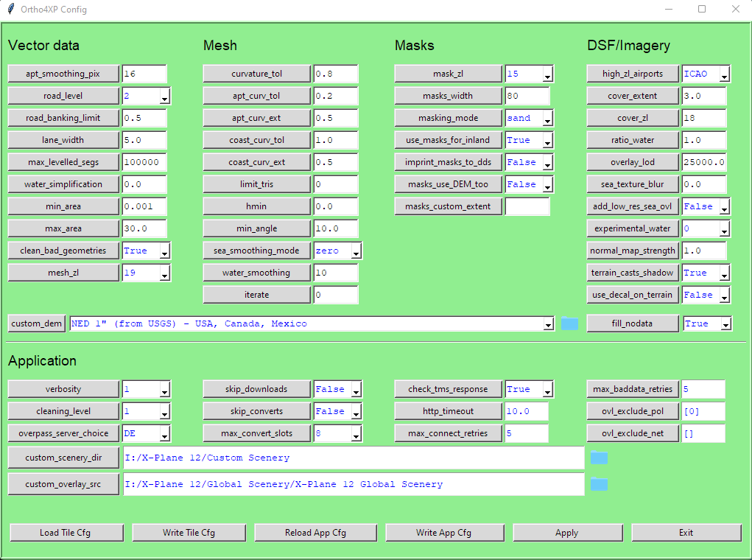
Task: Expand the skip_converts dropdown
Action: point(356,411)
